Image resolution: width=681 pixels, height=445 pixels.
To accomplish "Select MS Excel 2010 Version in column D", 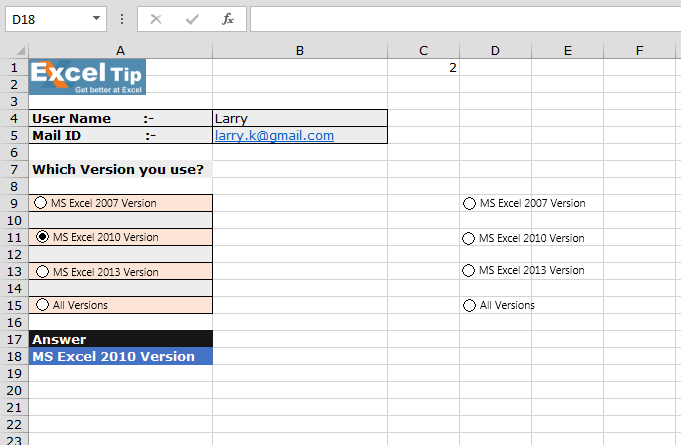I will pos(468,238).
